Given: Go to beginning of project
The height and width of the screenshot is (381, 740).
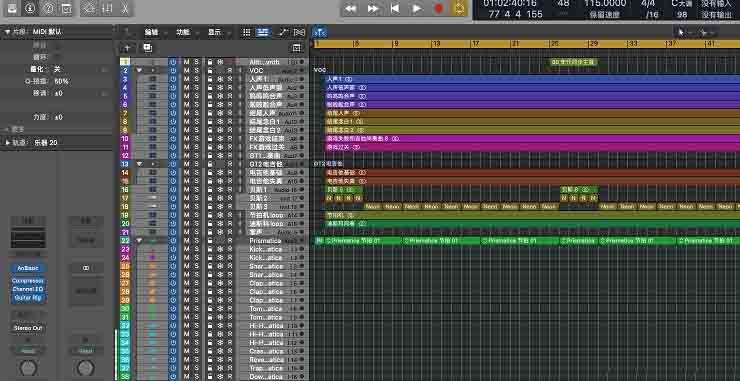Looking at the screenshot, I should point(395,8).
